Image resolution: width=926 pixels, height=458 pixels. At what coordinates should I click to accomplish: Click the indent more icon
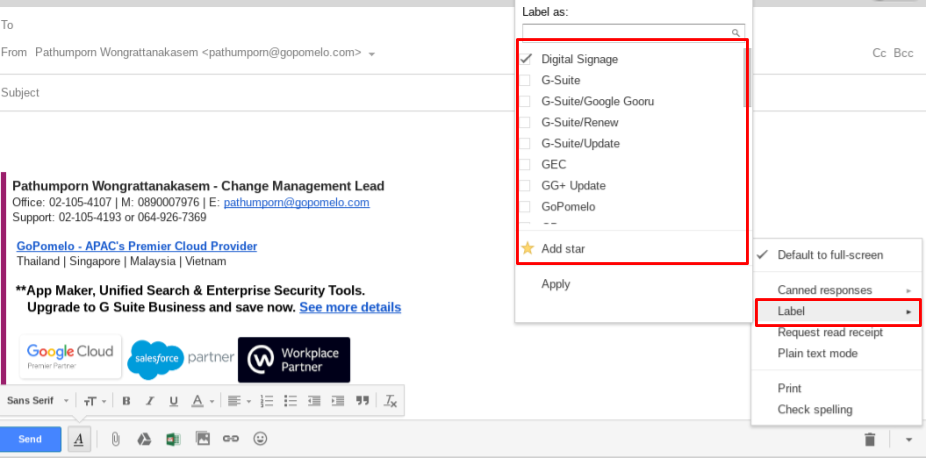338,401
